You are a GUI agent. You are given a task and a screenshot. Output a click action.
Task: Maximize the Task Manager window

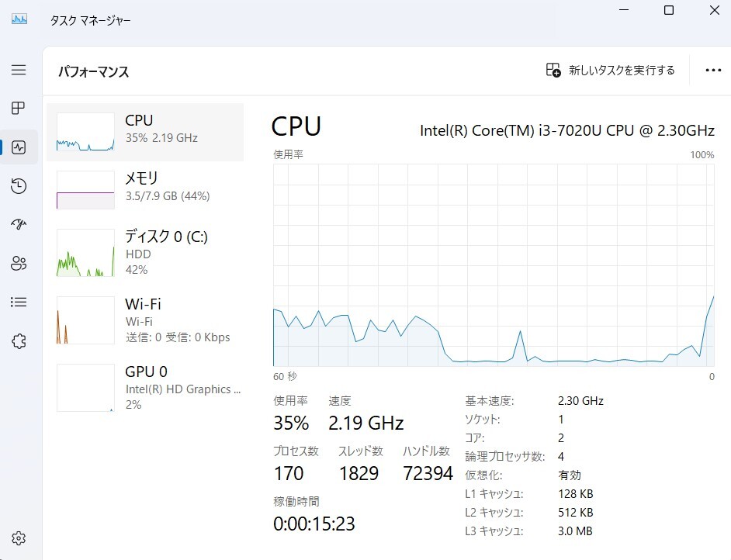(x=669, y=11)
